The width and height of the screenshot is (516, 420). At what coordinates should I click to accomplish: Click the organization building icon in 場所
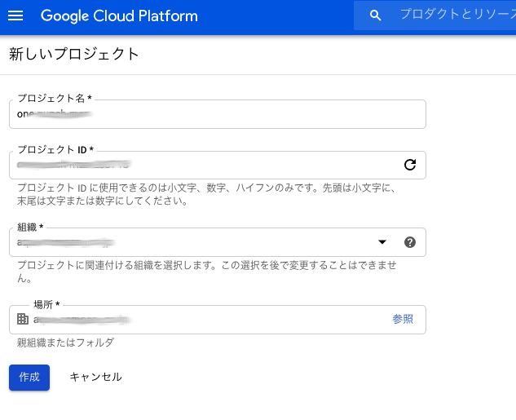pyautogui.click(x=23, y=319)
